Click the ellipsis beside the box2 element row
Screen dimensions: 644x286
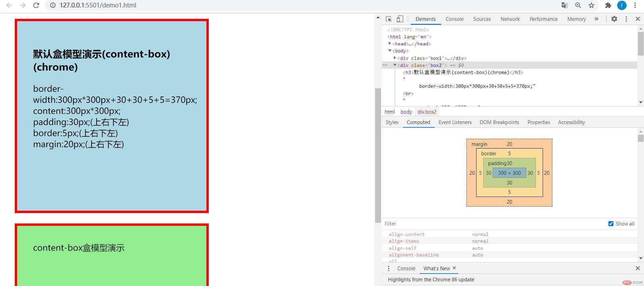385,65
